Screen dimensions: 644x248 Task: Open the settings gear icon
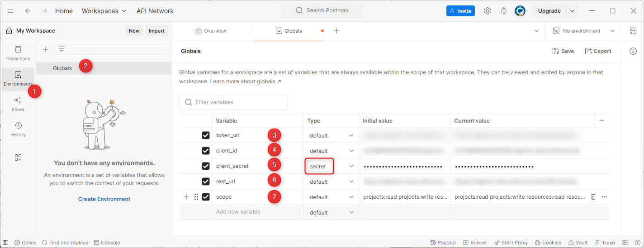coord(488,11)
